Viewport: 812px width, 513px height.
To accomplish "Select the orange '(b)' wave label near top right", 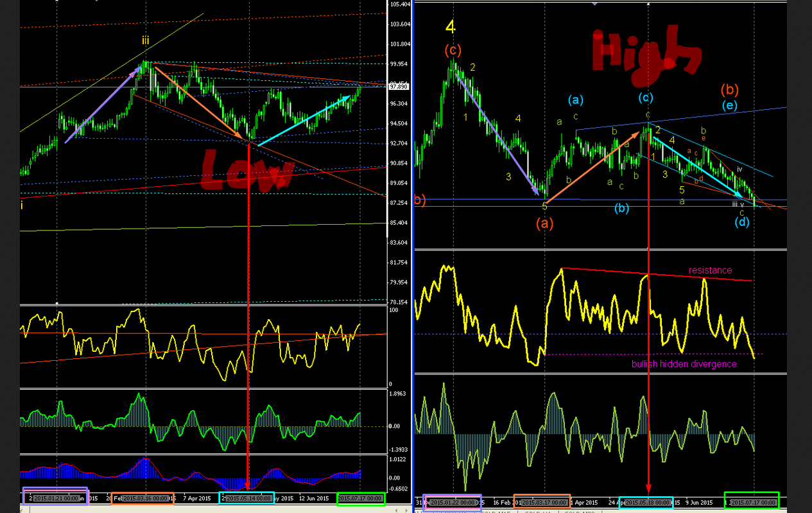I will [729, 89].
